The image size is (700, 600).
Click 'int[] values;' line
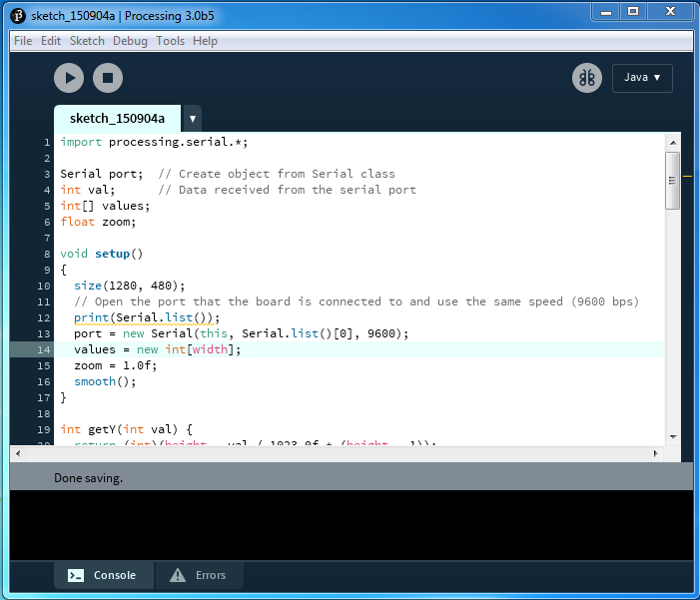tap(105, 206)
